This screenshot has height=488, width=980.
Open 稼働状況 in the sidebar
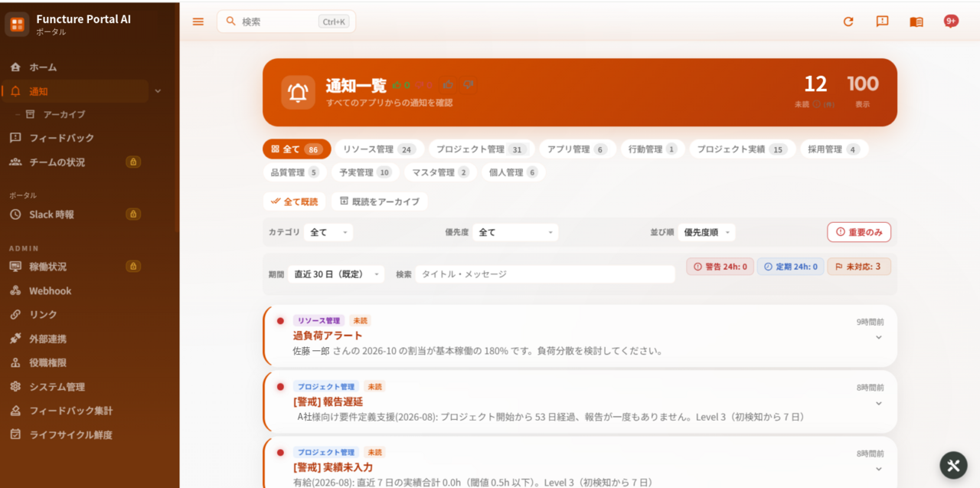(74, 267)
